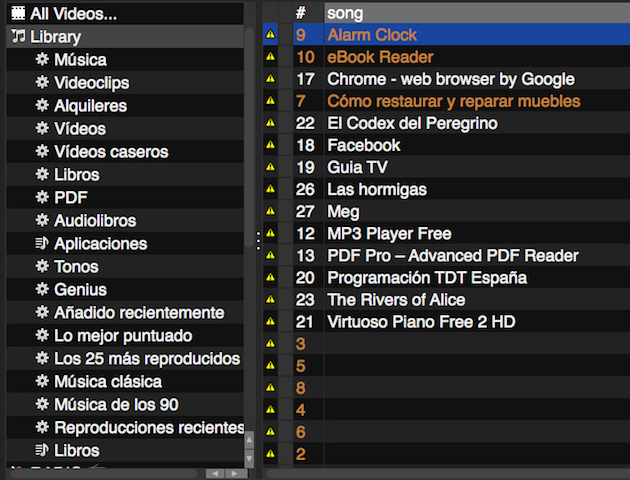
Task: Open the Vídeos playlist
Action: 125,129
